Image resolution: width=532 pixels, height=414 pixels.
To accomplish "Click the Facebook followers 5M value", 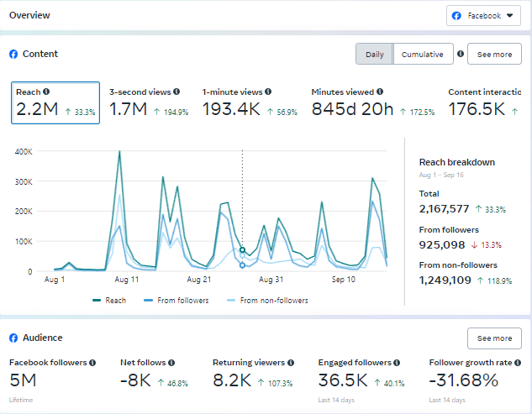I will 23,380.
